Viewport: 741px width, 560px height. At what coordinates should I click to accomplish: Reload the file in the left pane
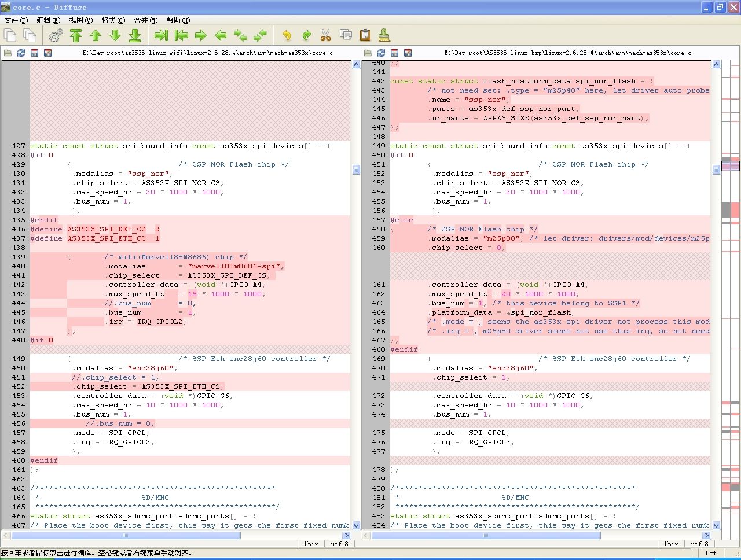[x=21, y=53]
